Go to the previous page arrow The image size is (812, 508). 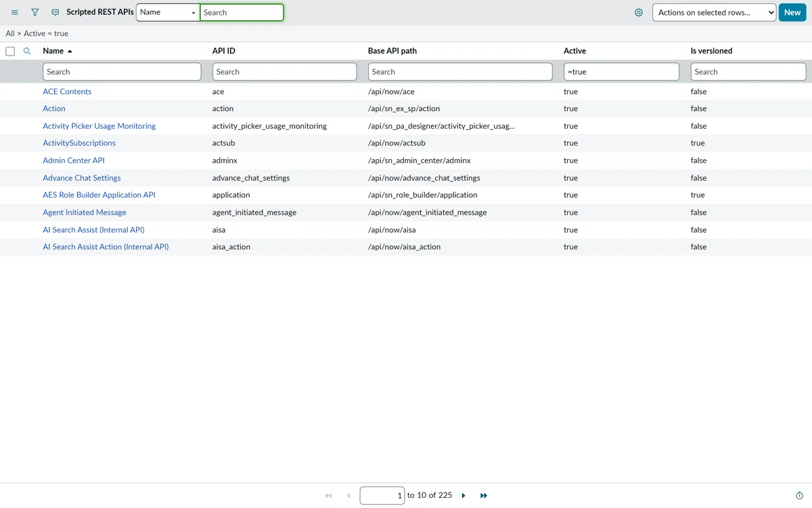click(348, 496)
